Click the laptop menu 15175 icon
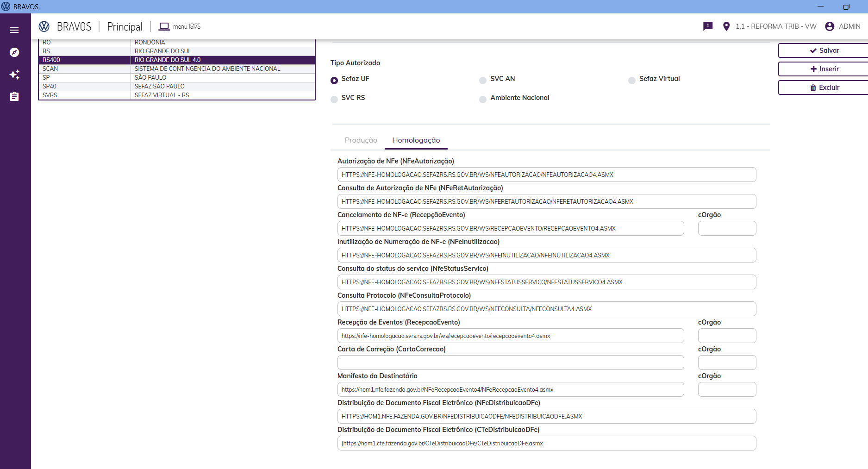This screenshot has width=868, height=469. tap(164, 26)
